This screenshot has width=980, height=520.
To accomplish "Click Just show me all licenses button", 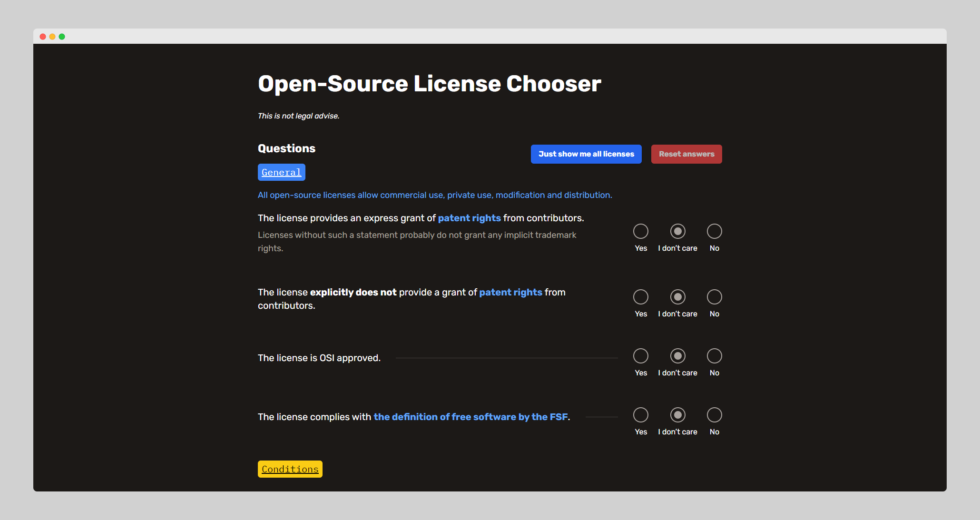I will tap(586, 154).
